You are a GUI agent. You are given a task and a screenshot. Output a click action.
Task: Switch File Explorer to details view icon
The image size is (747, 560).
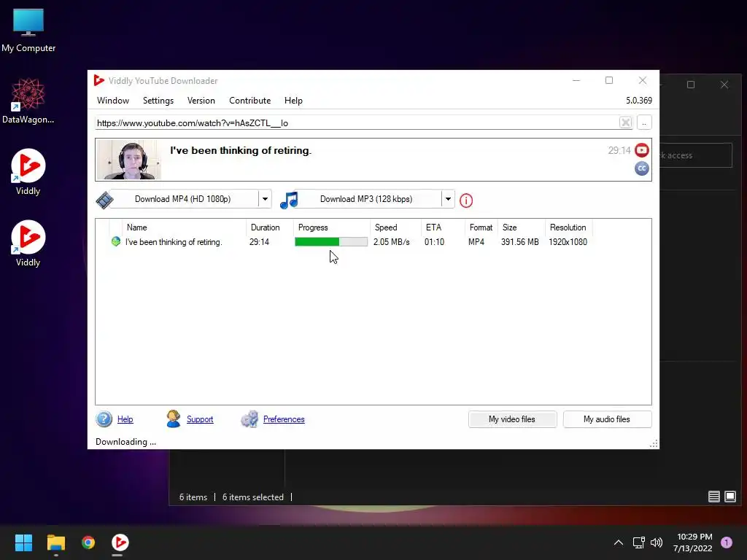pos(713,497)
